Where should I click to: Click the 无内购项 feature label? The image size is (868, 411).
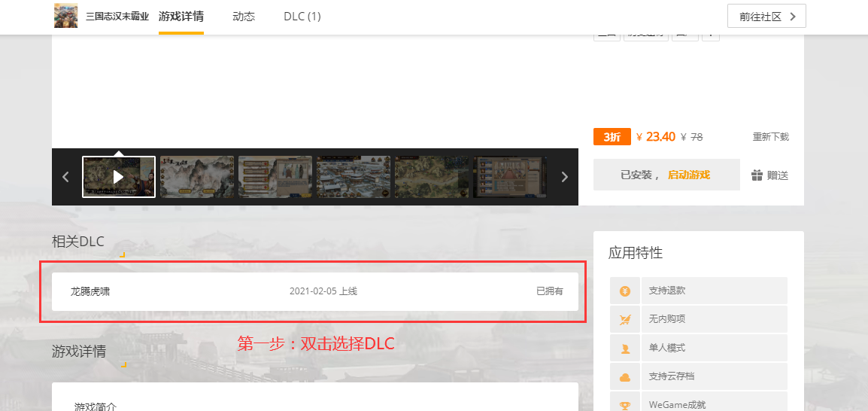click(667, 320)
